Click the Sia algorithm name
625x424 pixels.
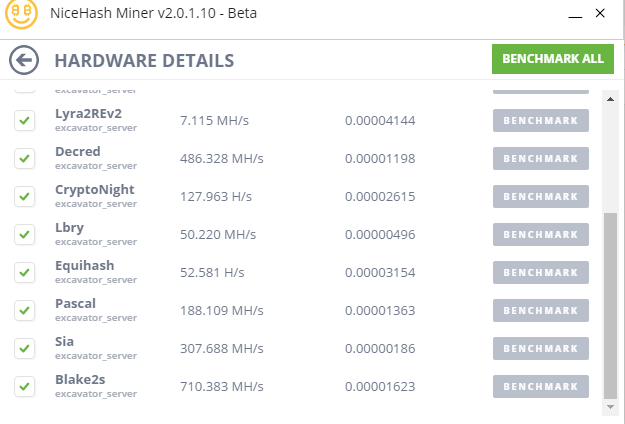click(64, 342)
